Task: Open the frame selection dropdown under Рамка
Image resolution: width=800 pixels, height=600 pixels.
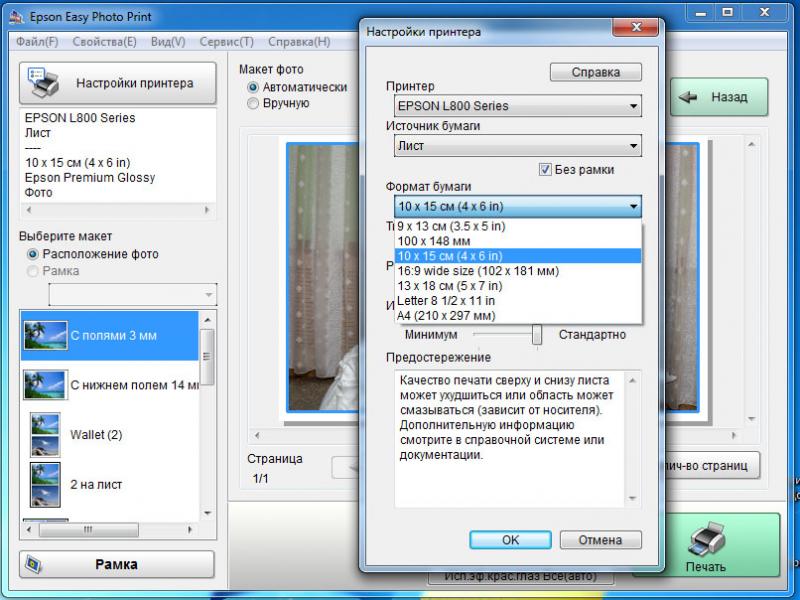Action: [133, 294]
